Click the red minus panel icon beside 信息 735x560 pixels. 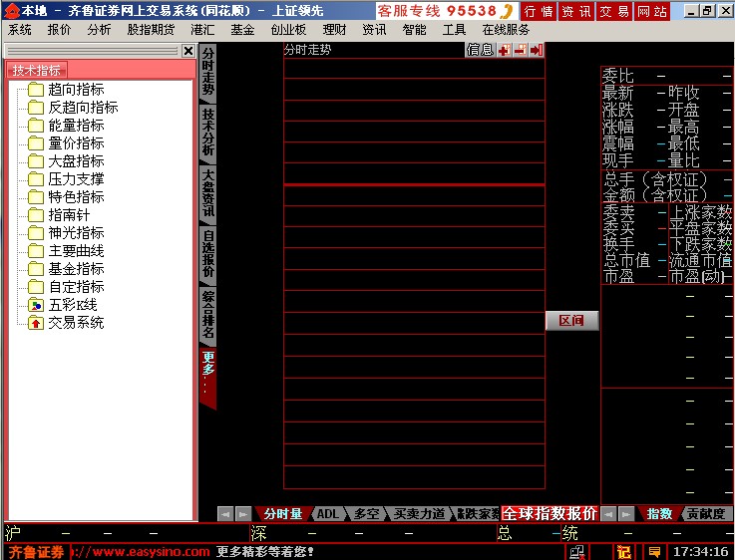pos(521,50)
